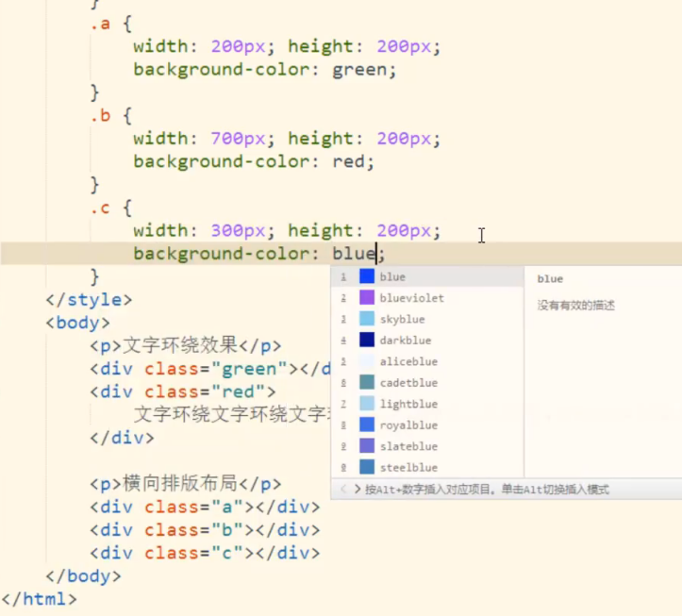Viewport: 682px width, 616px height.
Task: Select the blueviolet autocomplete suggestion
Action: (x=427, y=298)
